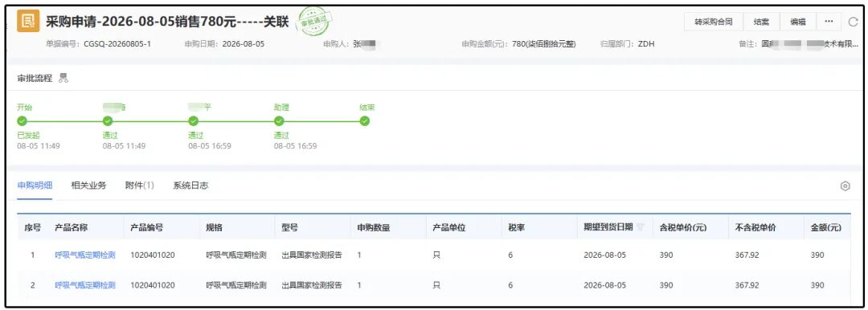
Task: Click the refresh icon at top right
Action: [x=853, y=22]
